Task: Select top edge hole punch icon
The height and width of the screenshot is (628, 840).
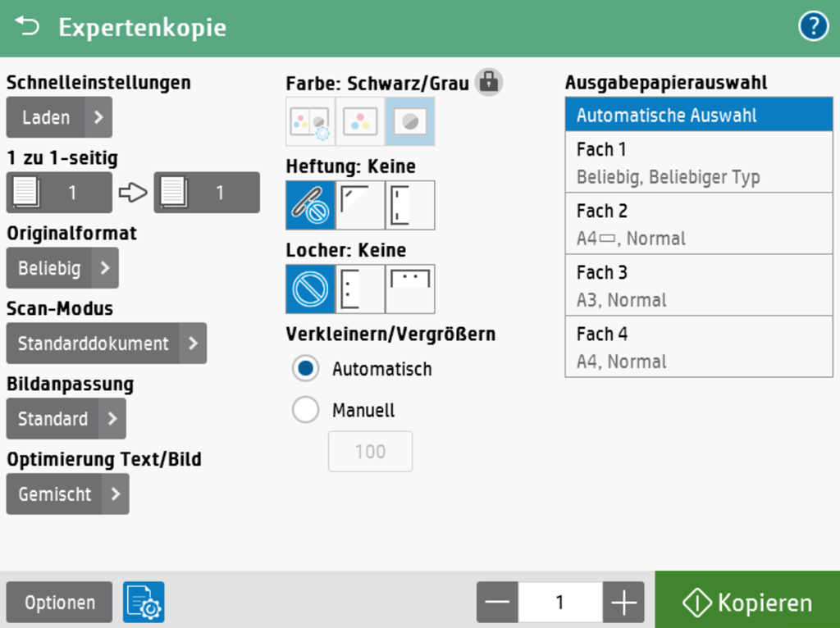Action: pos(410,289)
